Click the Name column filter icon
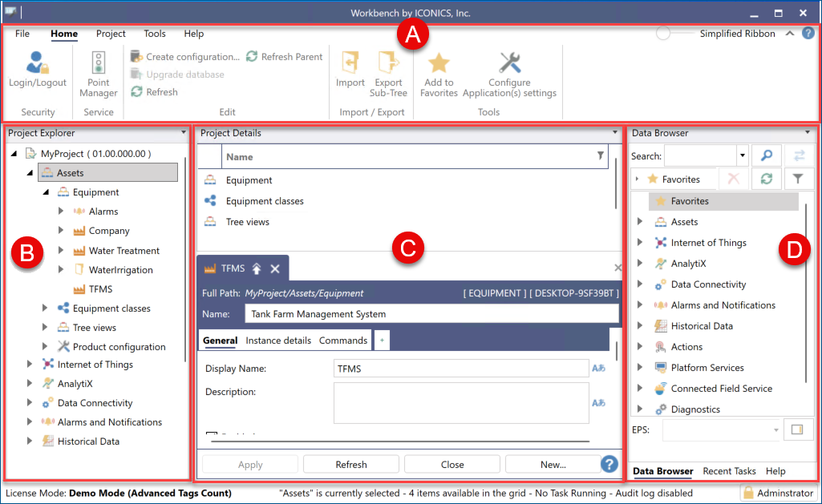822x504 pixels. click(600, 155)
